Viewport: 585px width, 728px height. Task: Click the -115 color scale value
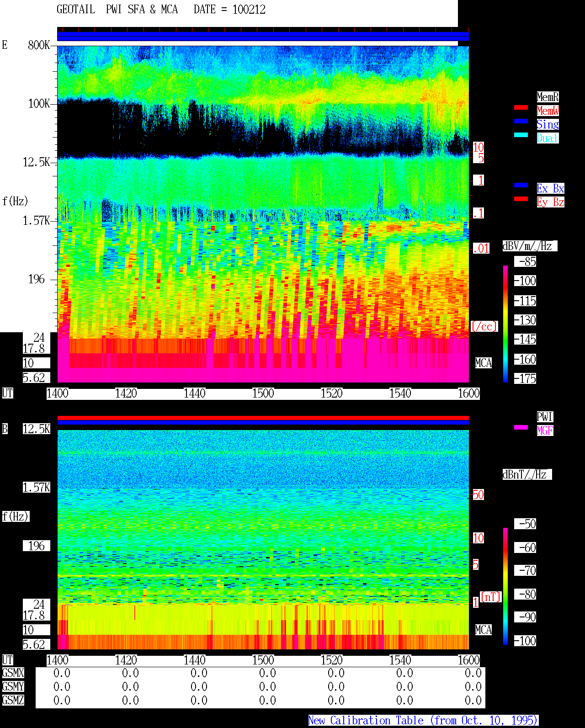(525, 301)
